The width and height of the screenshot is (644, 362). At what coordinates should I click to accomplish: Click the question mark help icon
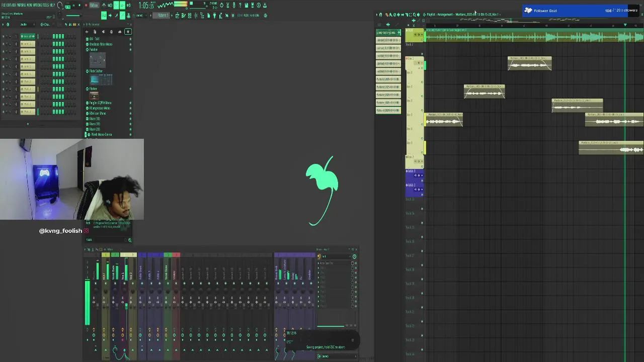pos(240,5)
